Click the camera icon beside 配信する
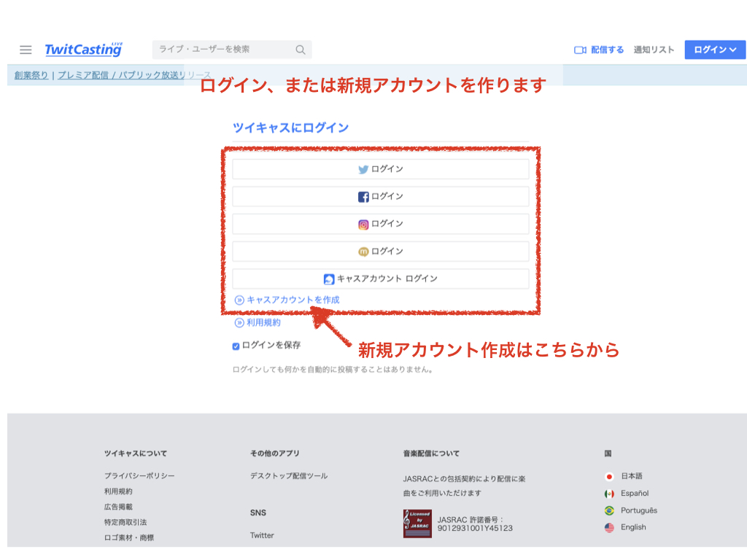This screenshot has width=747, height=560. pyautogui.click(x=581, y=50)
